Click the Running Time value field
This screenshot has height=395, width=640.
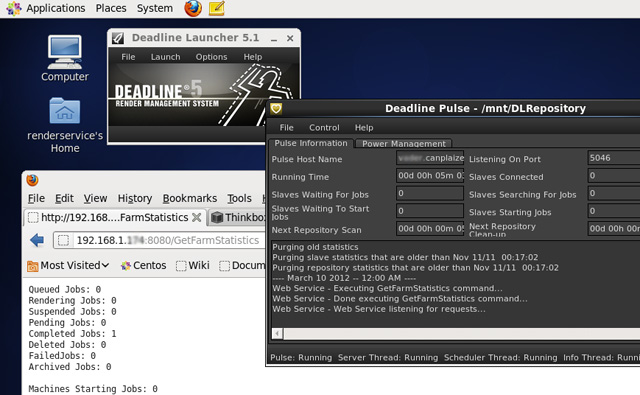coord(430,175)
